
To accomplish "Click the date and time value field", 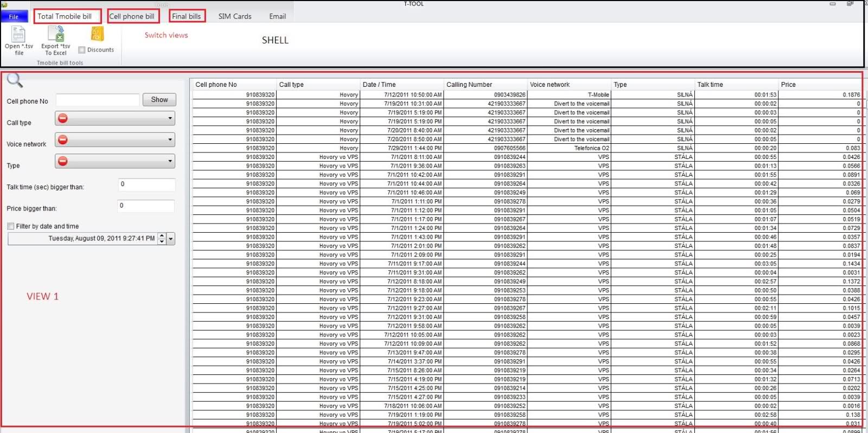I will [82, 239].
